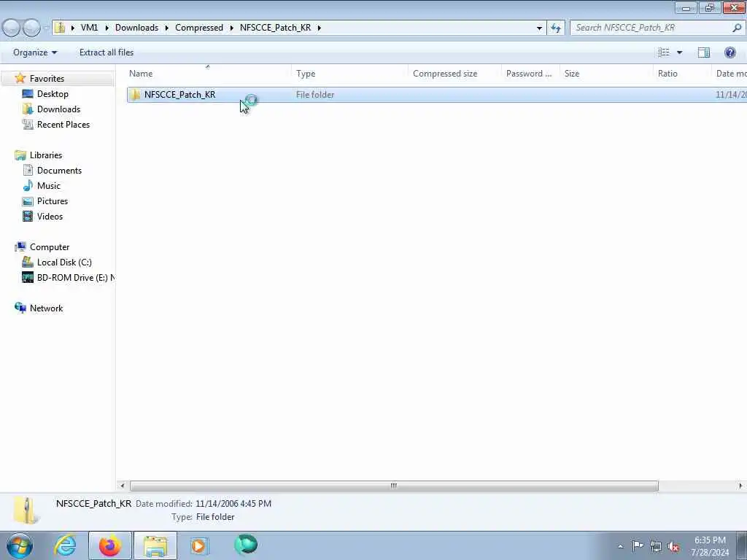747x560 pixels.
Task: Click Windows Explorer taskbar button
Action: [x=155, y=545]
